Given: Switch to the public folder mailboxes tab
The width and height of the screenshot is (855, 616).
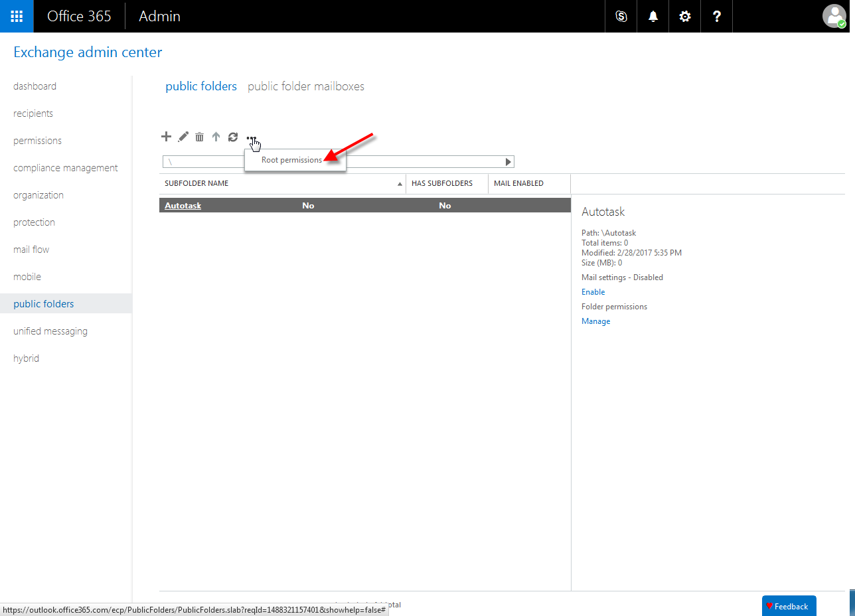Looking at the screenshot, I should coord(306,86).
